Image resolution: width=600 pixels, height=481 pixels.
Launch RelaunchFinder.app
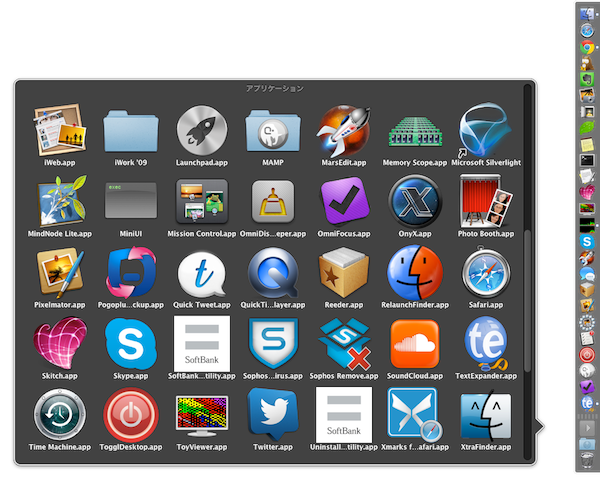(415, 272)
